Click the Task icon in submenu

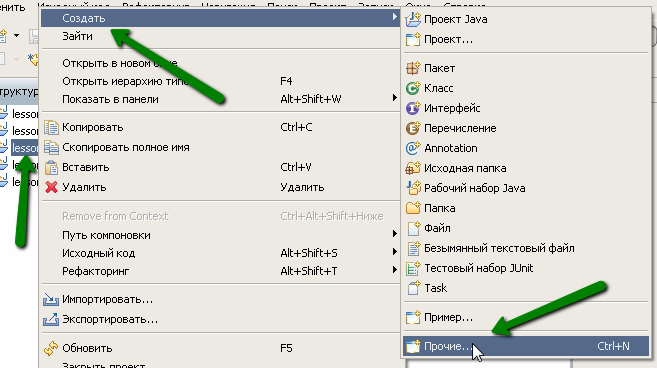414,288
